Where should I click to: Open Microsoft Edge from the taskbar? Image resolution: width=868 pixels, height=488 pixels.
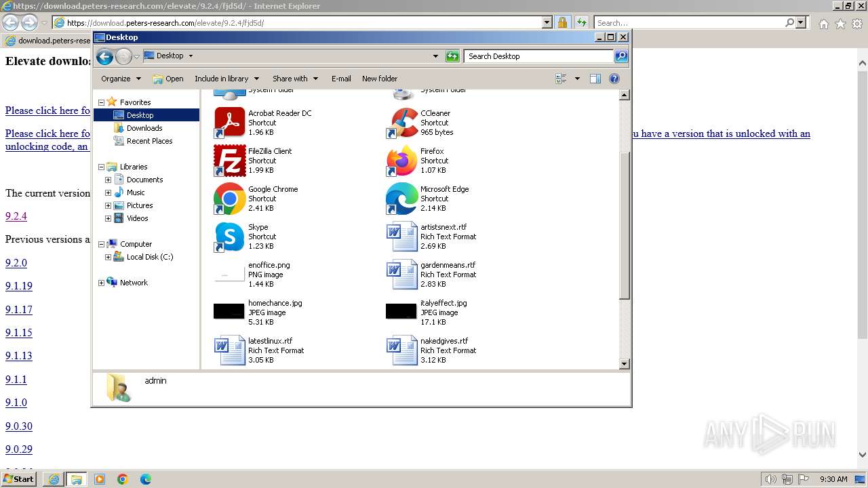146,479
